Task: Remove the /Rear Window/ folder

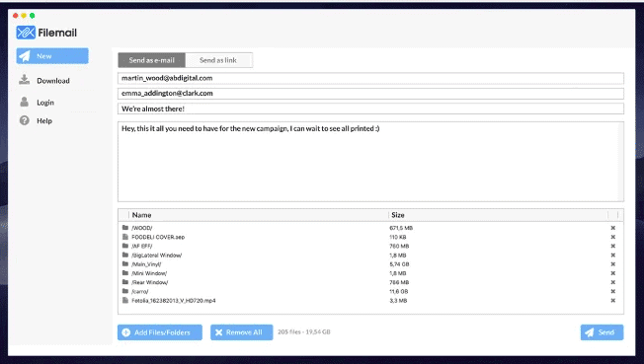Action: pos(612,282)
